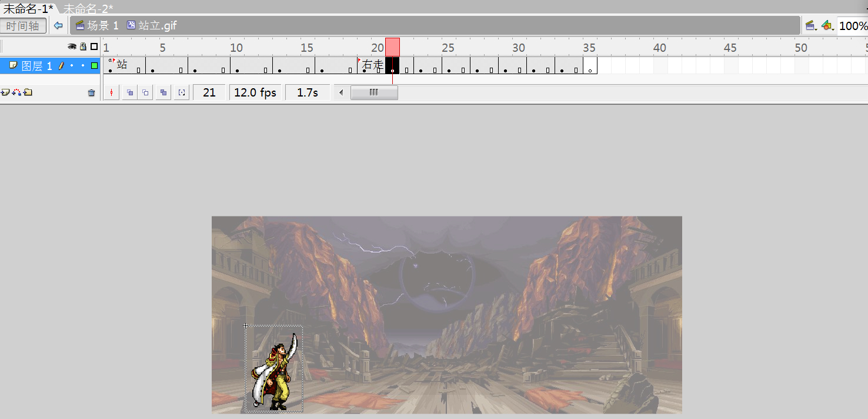The image size is (868, 419).
Task: Insert a layer folder
Action: (x=28, y=92)
